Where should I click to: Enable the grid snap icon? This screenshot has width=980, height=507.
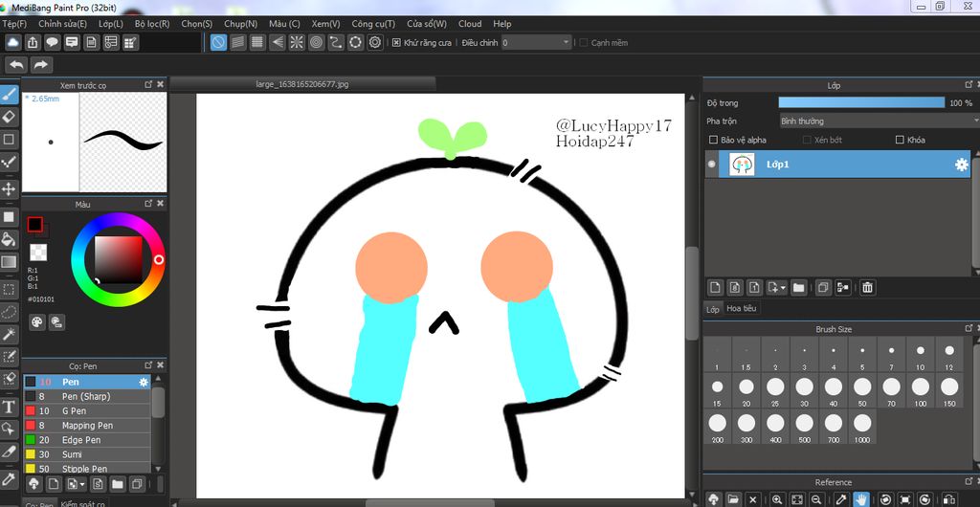point(256,42)
